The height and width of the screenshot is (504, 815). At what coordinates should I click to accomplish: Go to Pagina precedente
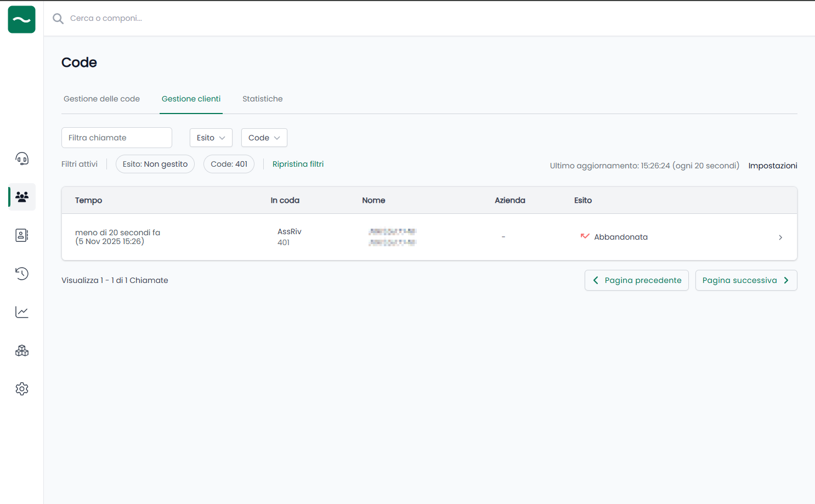pos(636,280)
